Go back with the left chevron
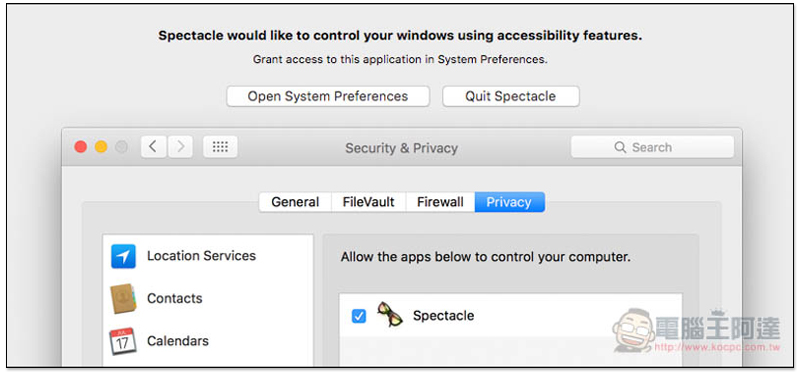 pos(154,147)
